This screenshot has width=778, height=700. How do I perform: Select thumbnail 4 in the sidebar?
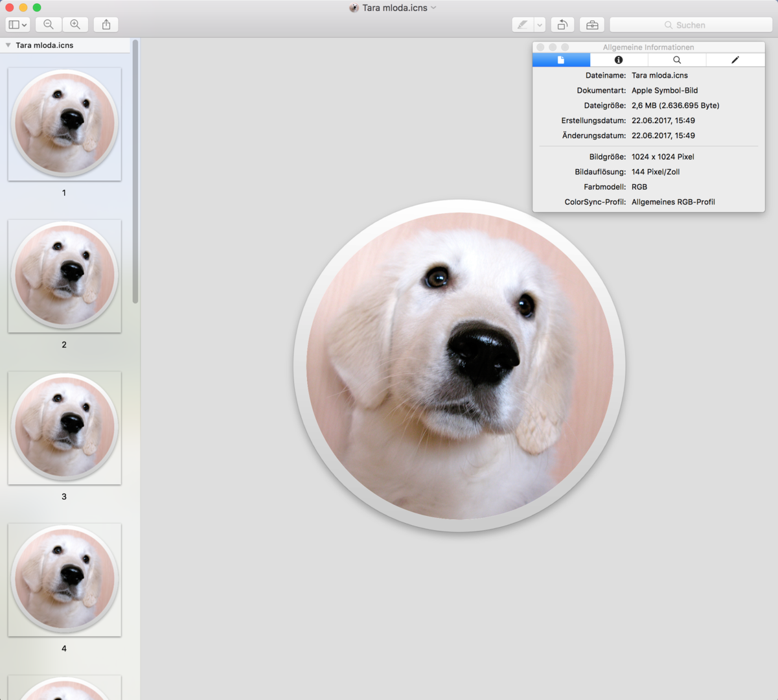(x=64, y=579)
